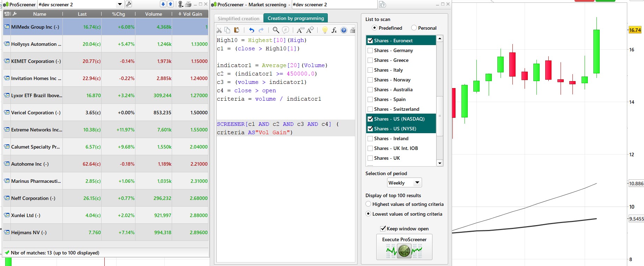
Task: Open the search magnifier in code editor
Action: click(276, 30)
